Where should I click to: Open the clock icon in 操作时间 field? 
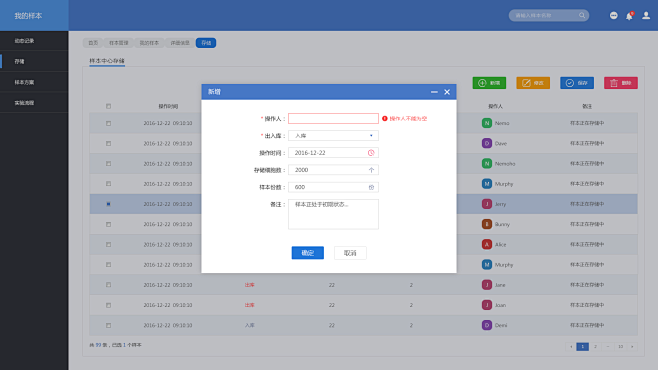tap(371, 153)
